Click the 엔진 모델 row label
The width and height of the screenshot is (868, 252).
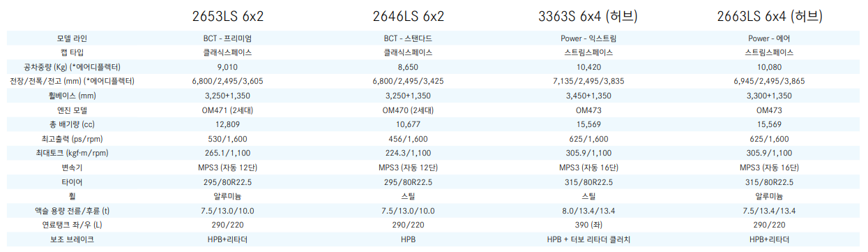click(x=73, y=110)
